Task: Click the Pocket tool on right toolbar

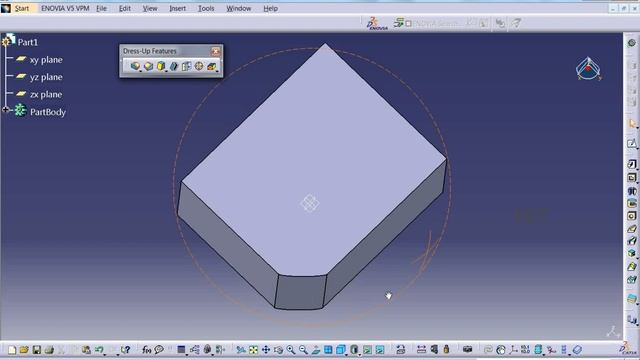Action: click(632, 178)
